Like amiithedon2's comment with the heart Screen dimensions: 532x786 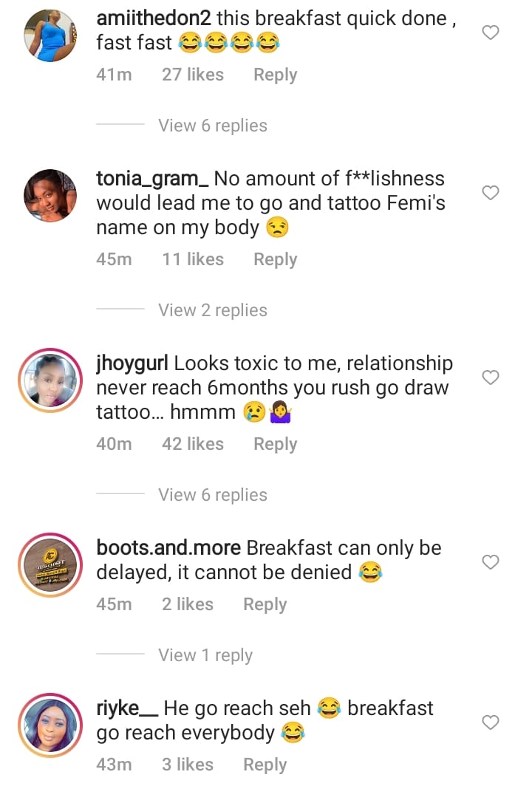pos(490,33)
